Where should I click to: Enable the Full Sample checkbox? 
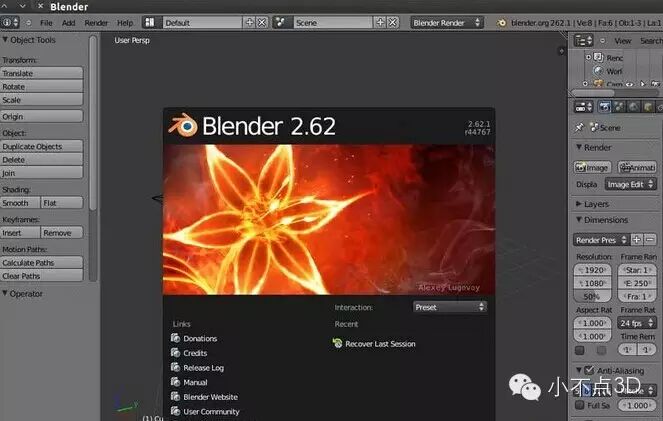580,405
